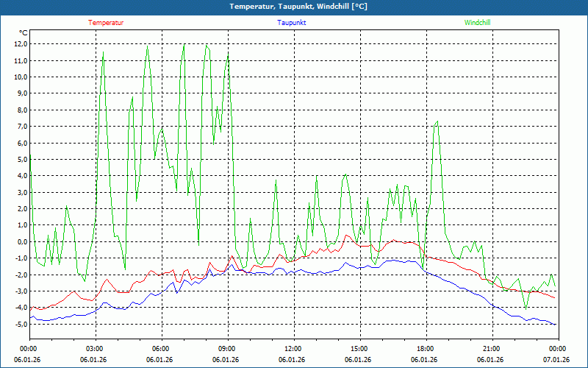
Task: Click the green Windchill peak just after 18:00
Action: coord(437,122)
